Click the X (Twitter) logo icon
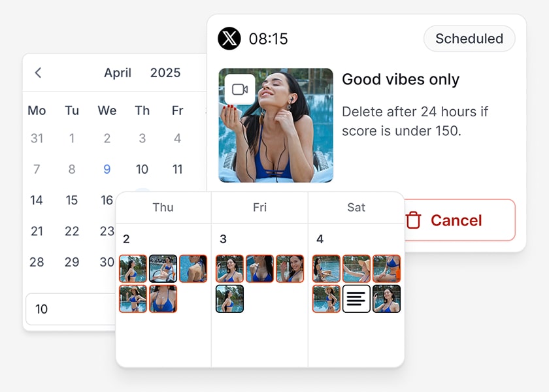The width and height of the screenshot is (549, 392). tap(229, 39)
